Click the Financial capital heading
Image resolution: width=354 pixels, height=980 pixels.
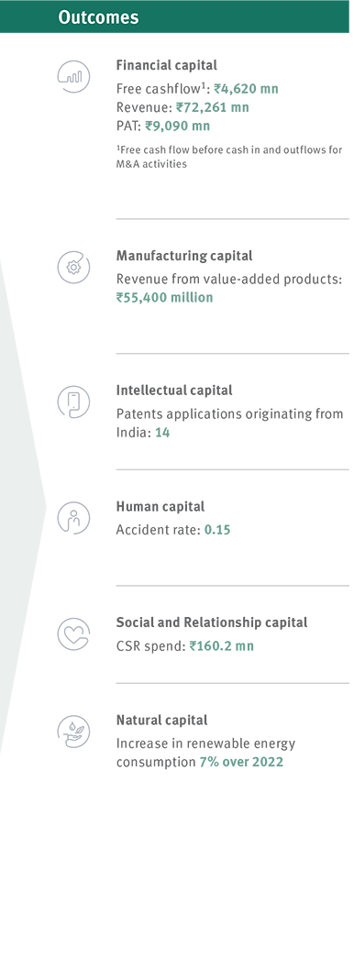[166, 65]
